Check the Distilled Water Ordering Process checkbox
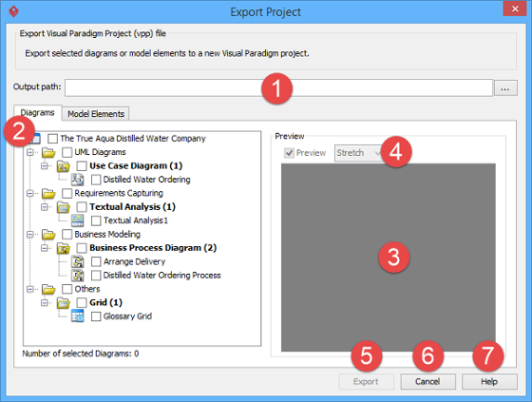 [x=96, y=276]
